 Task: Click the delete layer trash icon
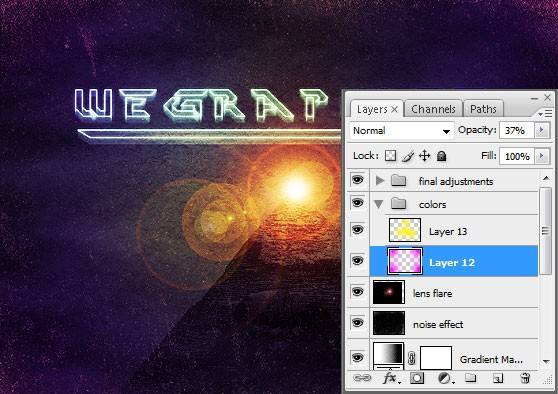[x=525, y=378]
